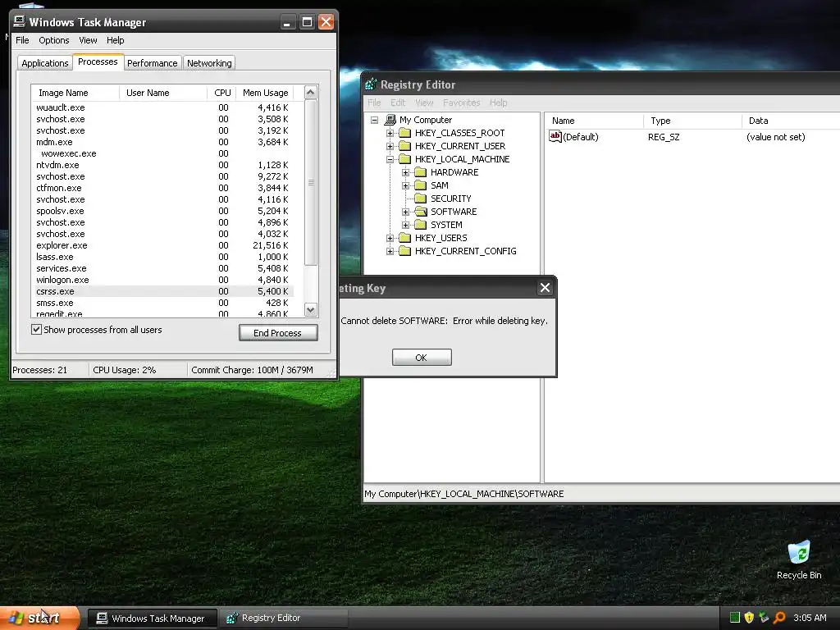Viewport: 840px width, 630px height.
Task: Open the Task Manager Help menu
Action: [115, 40]
